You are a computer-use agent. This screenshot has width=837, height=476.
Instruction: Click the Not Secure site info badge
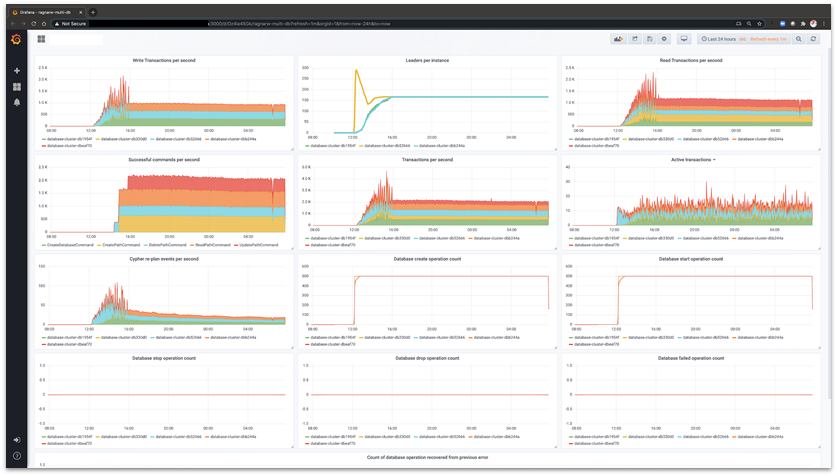coord(70,23)
